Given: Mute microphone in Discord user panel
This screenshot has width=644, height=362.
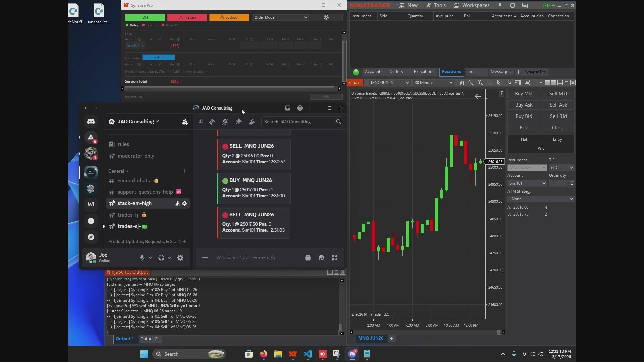Looking at the screenshot, I should click(x=142, y=258).
